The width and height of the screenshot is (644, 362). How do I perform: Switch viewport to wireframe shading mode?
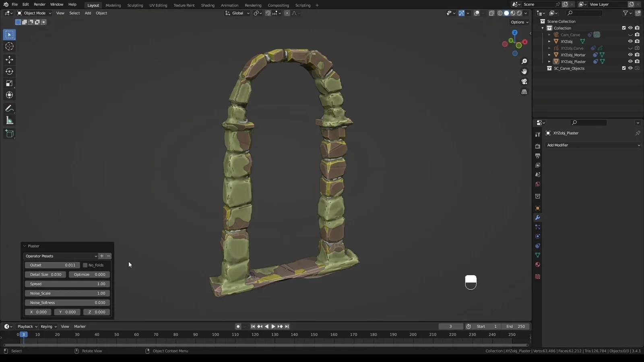pyautogui.click(x=501, y=13)
